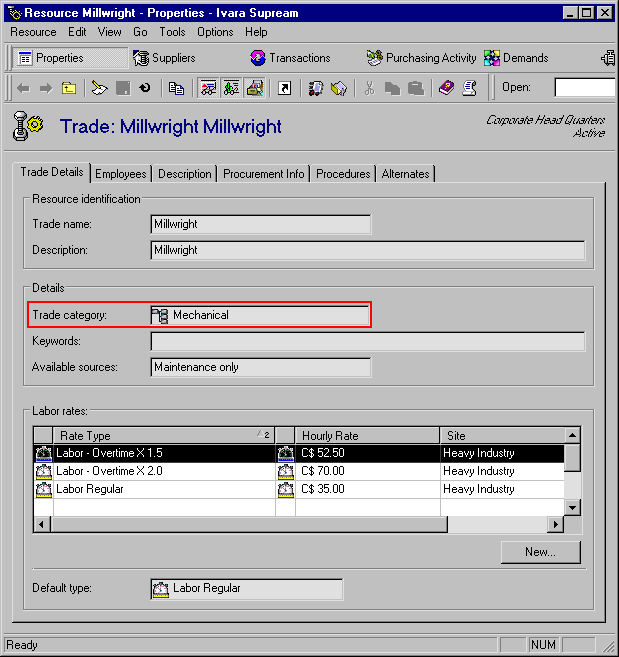Click the empty Keywords field
The image size is (619, 657).
(368, 341)
